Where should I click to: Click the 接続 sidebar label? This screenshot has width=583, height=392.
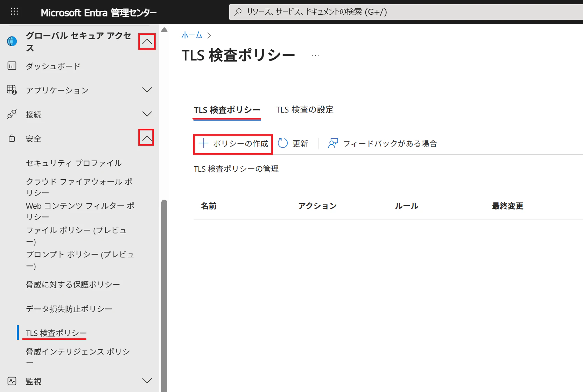[x=34, y=114]
